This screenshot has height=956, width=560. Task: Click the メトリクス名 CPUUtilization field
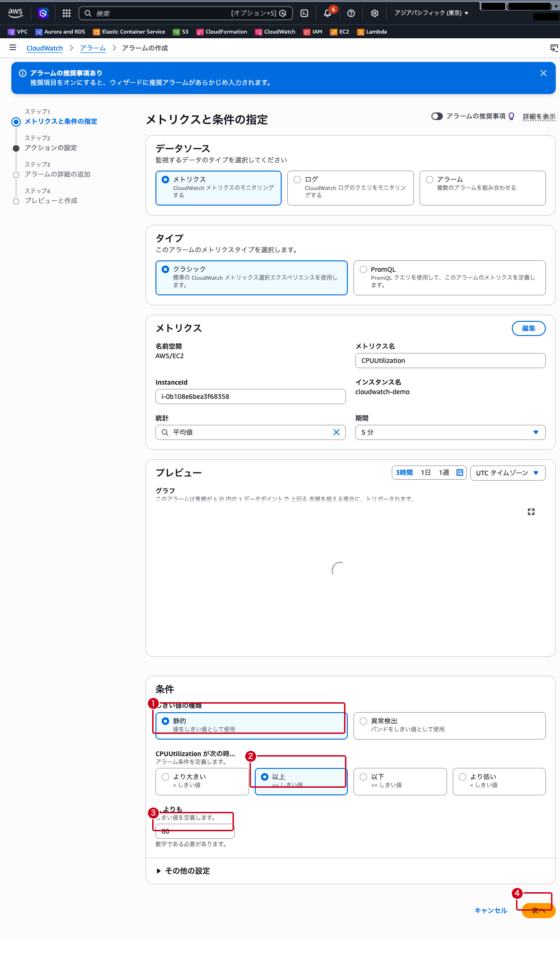pos(450,361)
